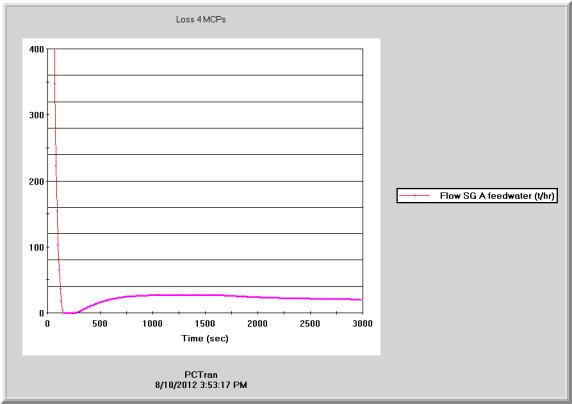
Task: Click x-axis value 3000
Action: (363, 323)
